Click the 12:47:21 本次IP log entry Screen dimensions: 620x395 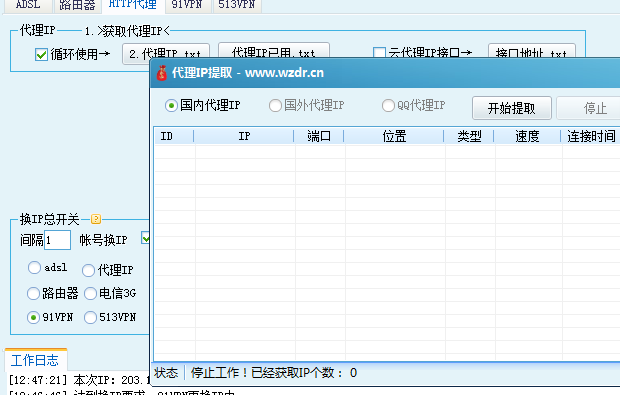coord(79,380)
